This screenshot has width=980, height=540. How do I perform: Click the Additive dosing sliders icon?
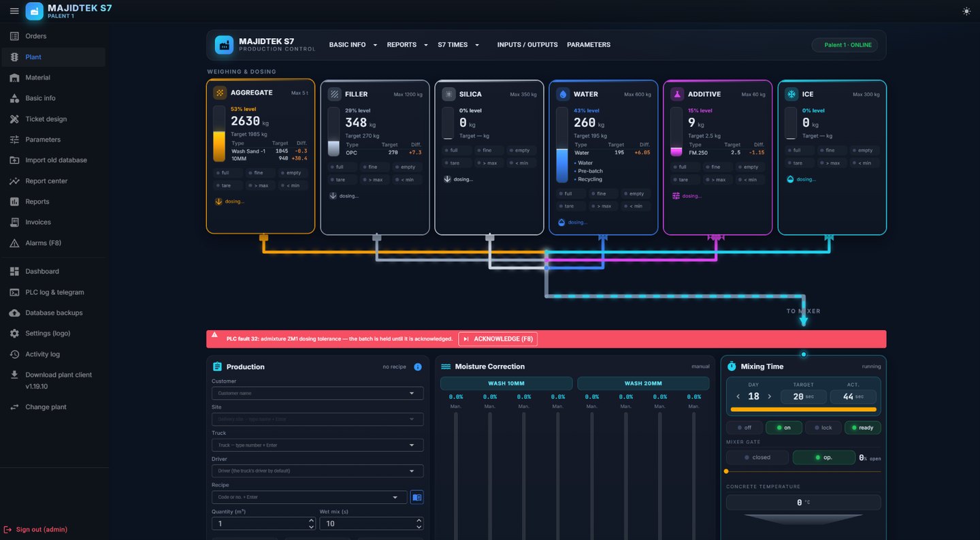[676, 196]
